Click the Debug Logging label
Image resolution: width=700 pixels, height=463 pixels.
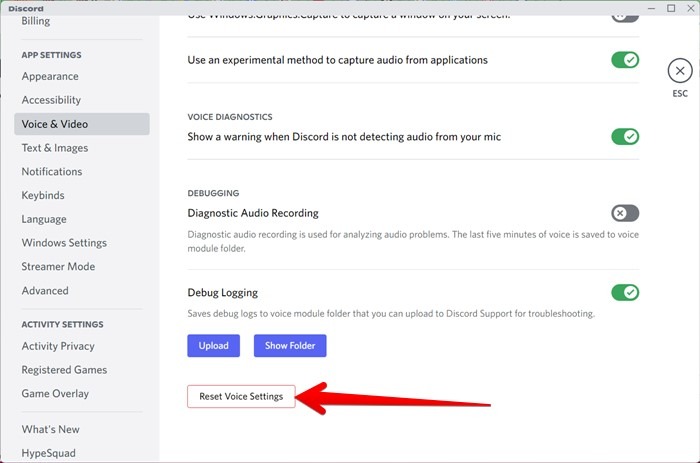point(223,293)
